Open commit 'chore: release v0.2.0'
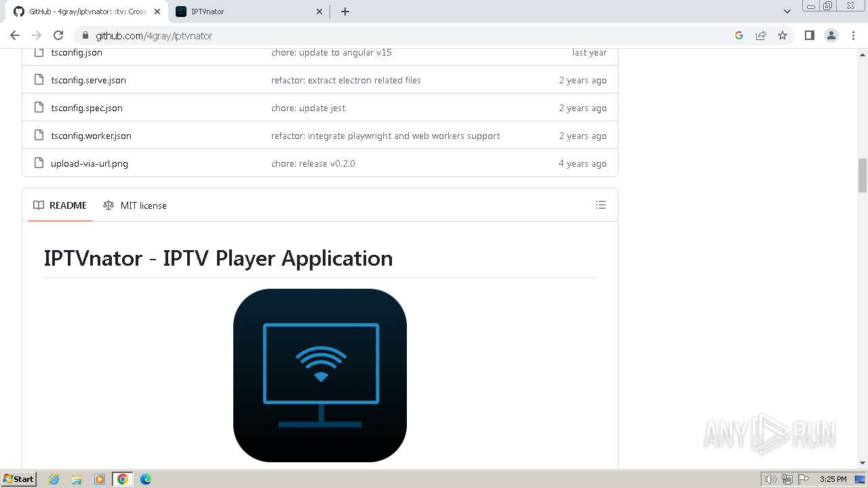The height and width of the screenshot is (488, 868). pyautogui.click(x=313, y=163)
